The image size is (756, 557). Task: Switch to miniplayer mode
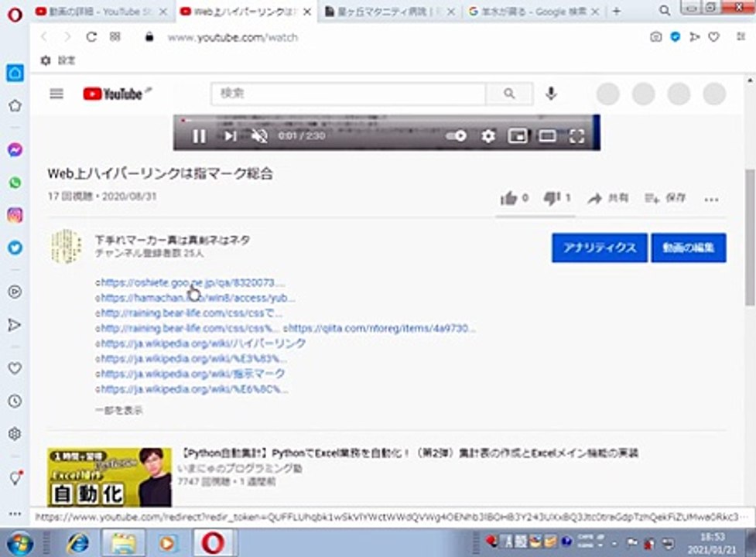click(518, 136)
